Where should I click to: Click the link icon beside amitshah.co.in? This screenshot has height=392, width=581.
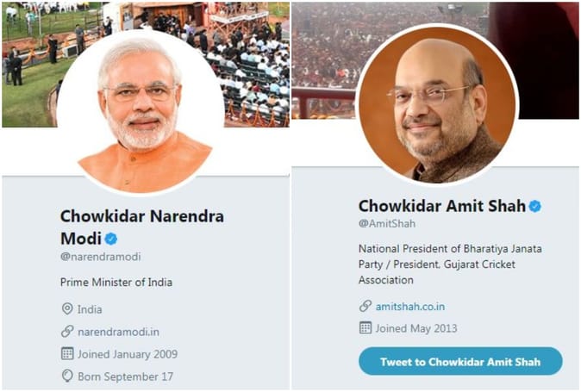365,306
